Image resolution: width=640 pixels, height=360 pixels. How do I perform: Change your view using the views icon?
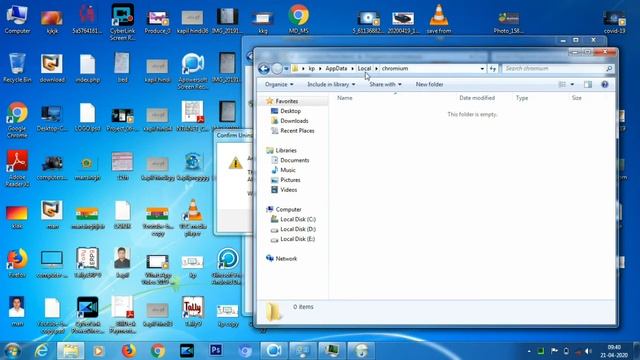[562, 84]
